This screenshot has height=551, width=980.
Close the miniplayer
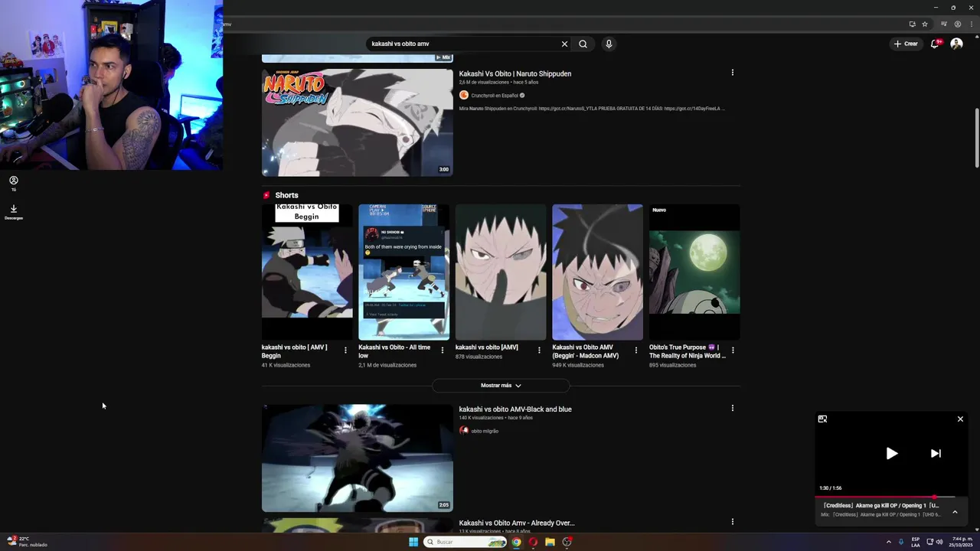960,419
